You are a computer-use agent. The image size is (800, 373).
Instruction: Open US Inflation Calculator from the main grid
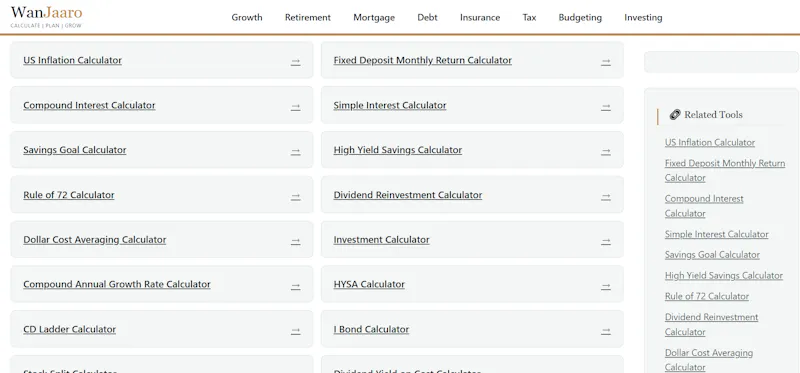(72, 60)
